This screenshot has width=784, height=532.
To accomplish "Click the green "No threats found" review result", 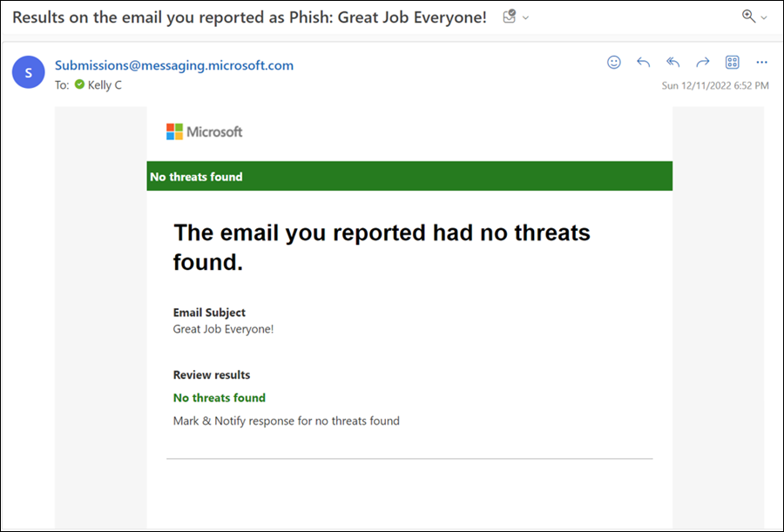I will [x=220, y=398].
